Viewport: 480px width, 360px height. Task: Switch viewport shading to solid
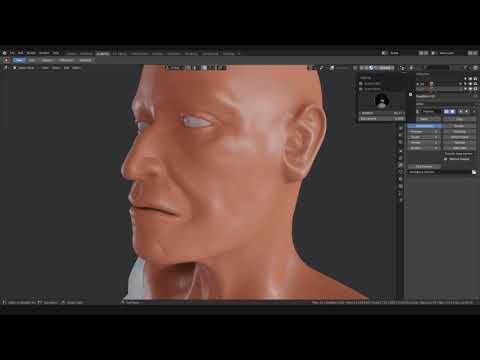click(x=366, y=68)
